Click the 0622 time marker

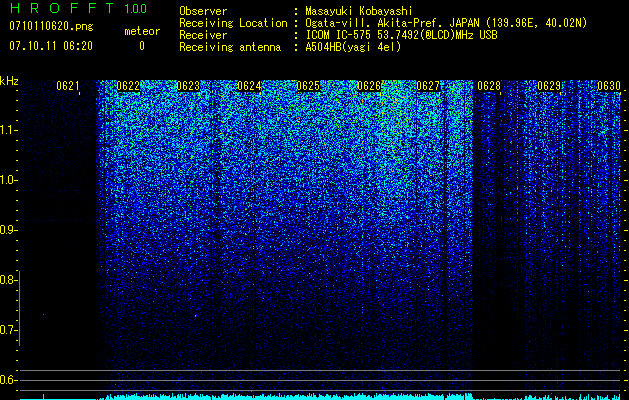click(128, 86)
